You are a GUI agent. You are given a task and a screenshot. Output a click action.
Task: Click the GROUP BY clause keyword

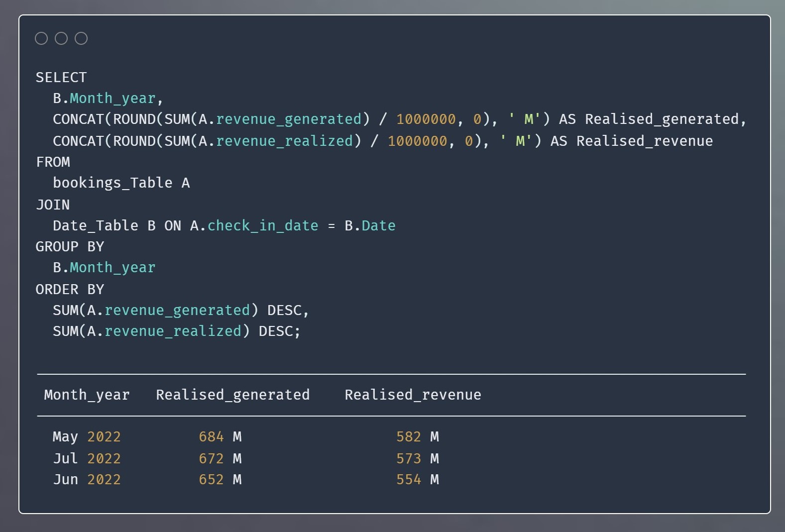pos(70,246)
